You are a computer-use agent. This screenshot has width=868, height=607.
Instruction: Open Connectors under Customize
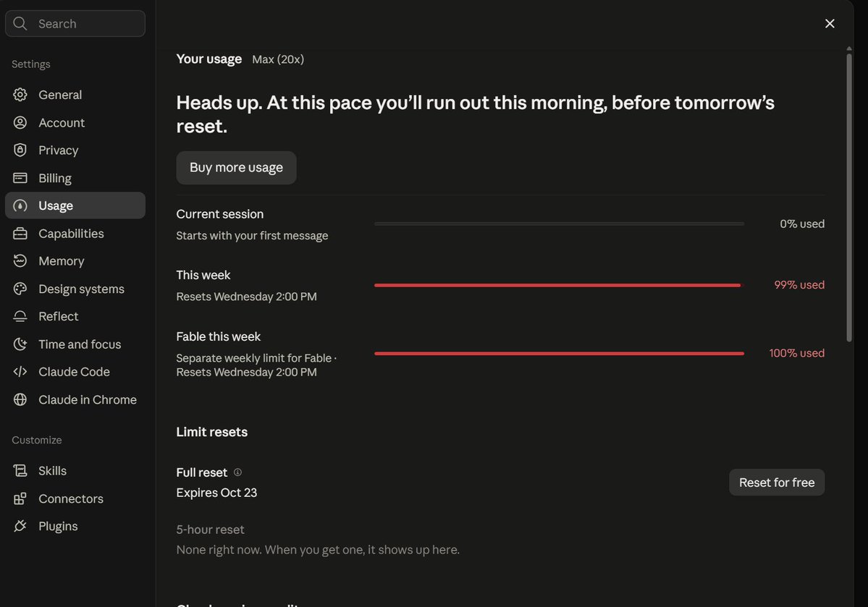(x=75, y=498)
